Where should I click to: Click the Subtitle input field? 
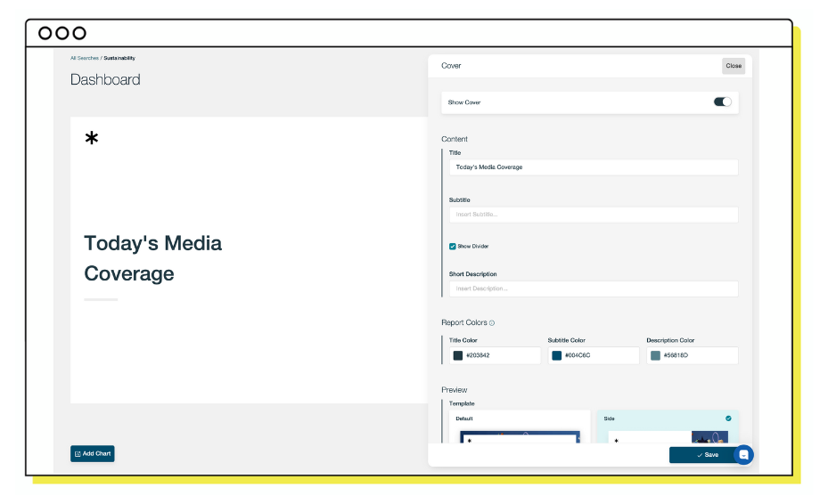pyautogui.click(x=593, y=215)
